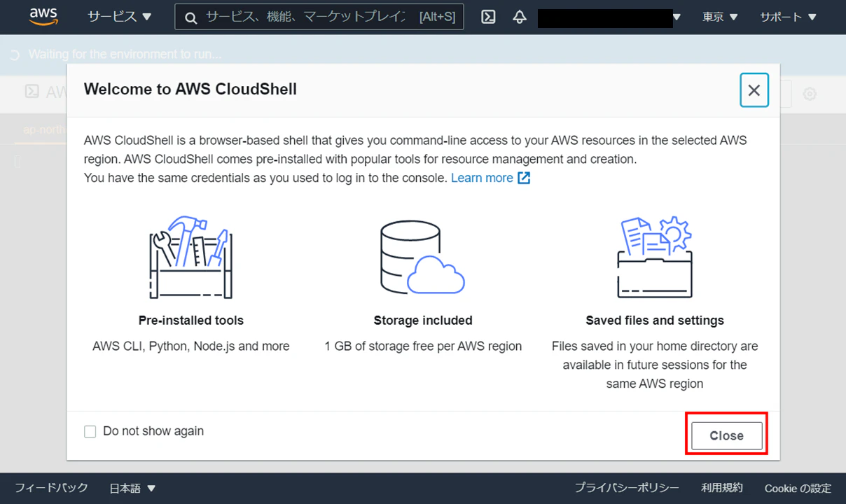Viewport: 846px width, 504px height.
Task: Open フィードバック in the footer
Action: click(x=51, y=488)
